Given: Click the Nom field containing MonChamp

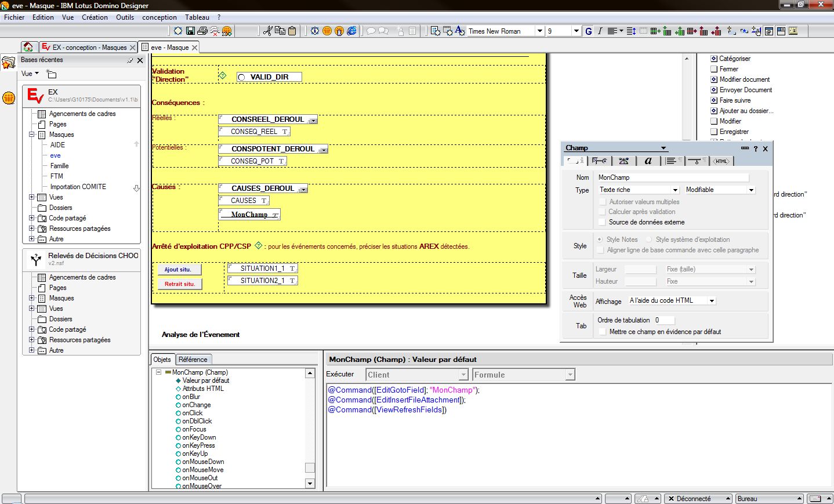Looking at the screenshot, I should (672, 177).
